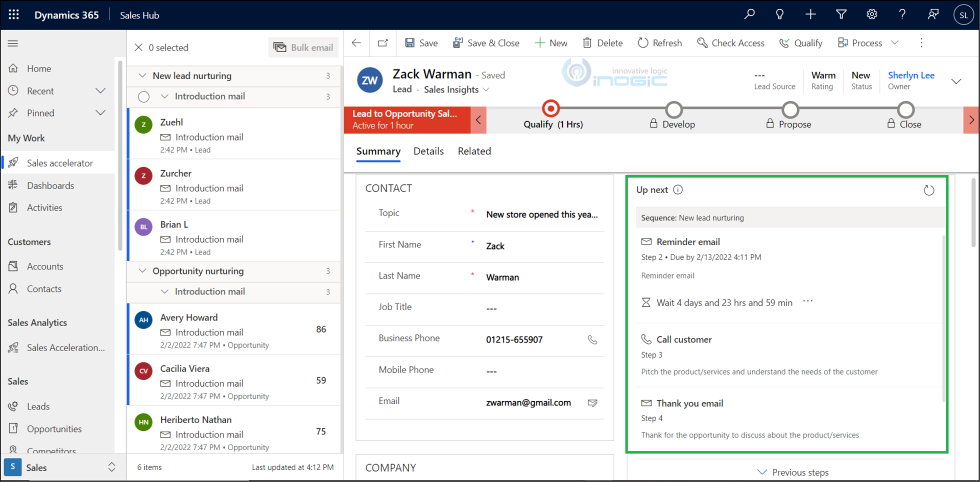Select the Introduction mail group radio button
Image resolution: width=980 pixels, height=482 pixels.
pyautogui.click(x=144, y=97)
